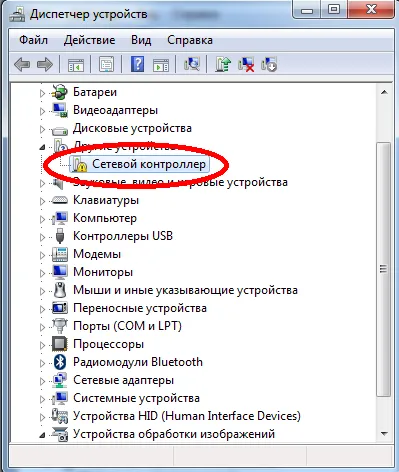Viewport: 399px width, 472px height.
Task: Click the Сетевые адаптеры network icon
Action: point(60,380)
